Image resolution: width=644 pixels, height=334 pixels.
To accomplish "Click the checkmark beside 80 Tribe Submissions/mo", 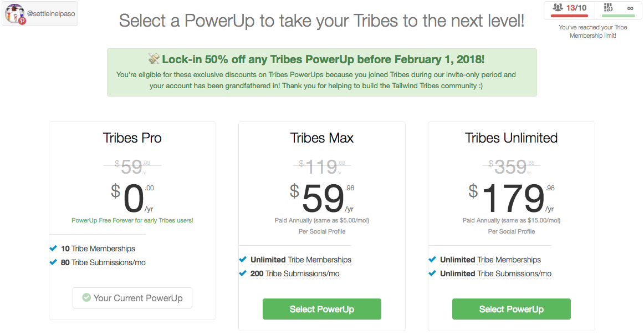I will click(53, 262).
